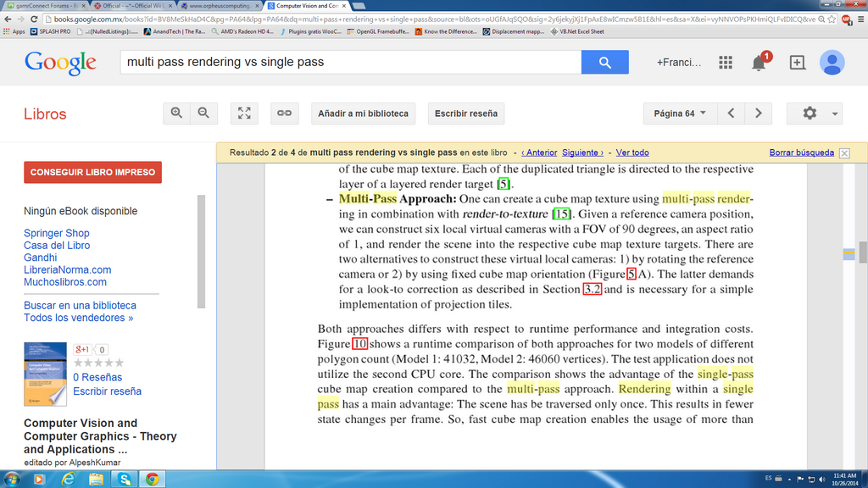868x488 pixels.
Task: Open the settings gear
Action: (810, 114)
